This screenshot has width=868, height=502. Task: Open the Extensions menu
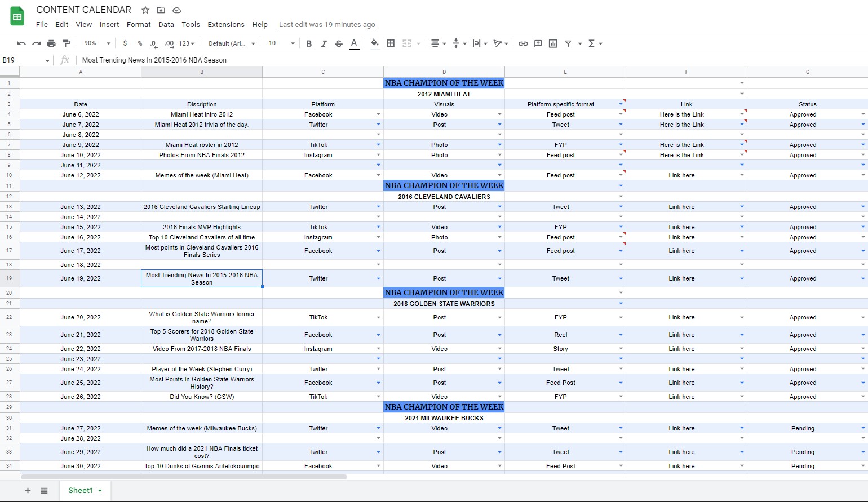(225, 25)
